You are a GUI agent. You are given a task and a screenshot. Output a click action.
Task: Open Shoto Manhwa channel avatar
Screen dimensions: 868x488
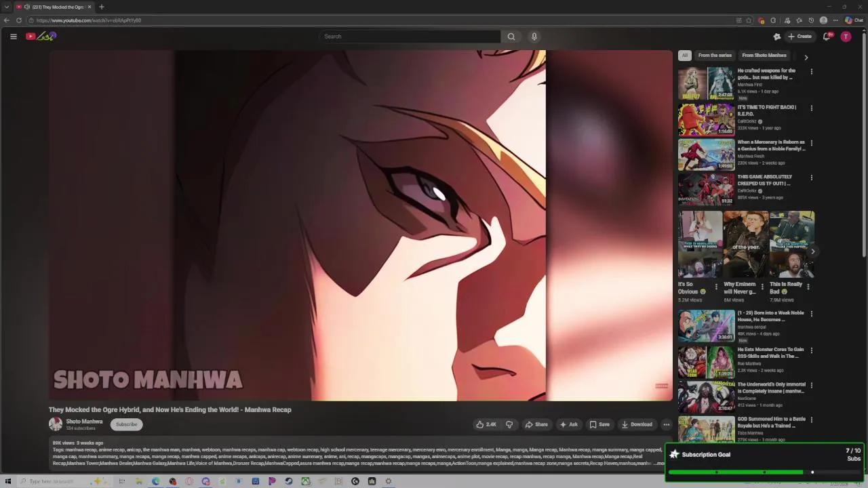pyautogui.click(x=56, y=424)
